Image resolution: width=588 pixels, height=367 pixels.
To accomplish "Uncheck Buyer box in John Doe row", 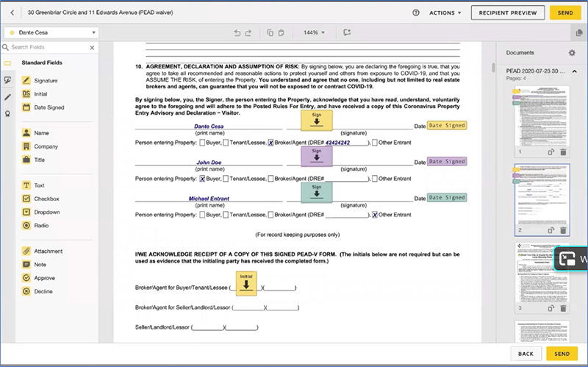I will [x=202, y=179].
